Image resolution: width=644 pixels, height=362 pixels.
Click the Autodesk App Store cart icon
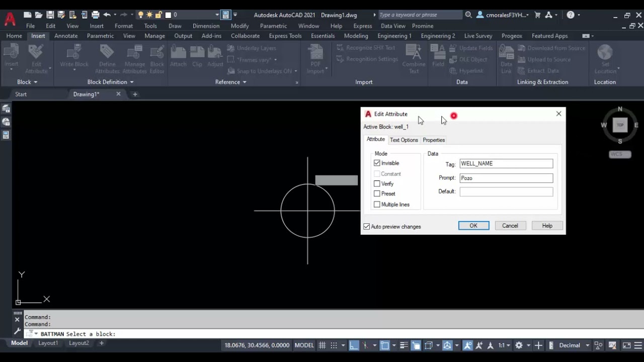click(x=537, y=15)
